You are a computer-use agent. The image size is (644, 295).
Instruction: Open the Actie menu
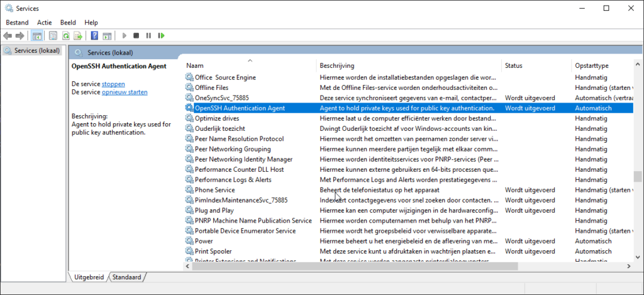pos(44,22)
